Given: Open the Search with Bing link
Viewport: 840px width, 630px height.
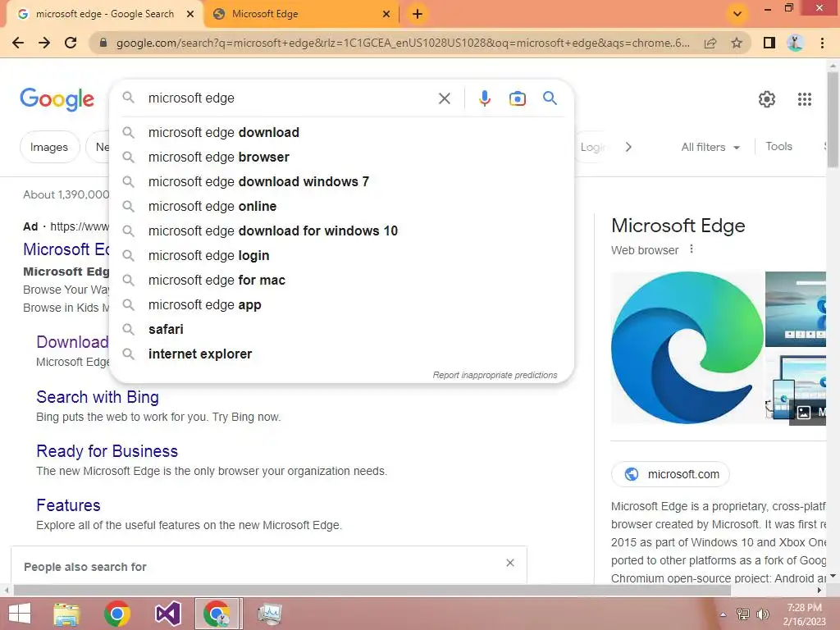Looking at the screenshot, I should click(x=98, y=397).
